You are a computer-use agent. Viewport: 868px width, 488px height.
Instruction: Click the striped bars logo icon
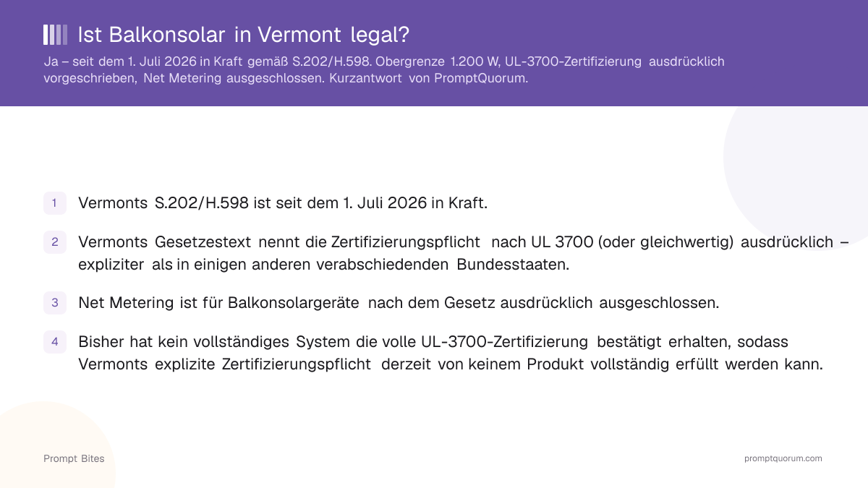(x=56, y=35)
